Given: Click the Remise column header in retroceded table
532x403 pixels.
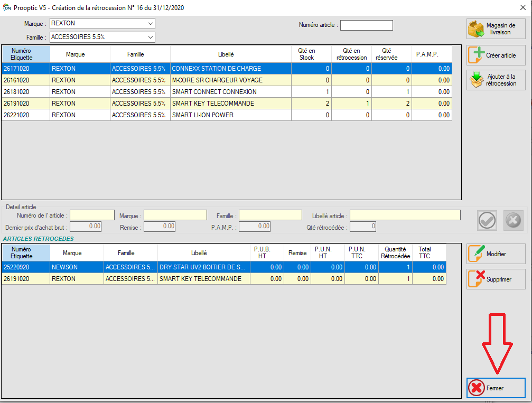Looking at the screenshot, I should click(x=297, y=252).
